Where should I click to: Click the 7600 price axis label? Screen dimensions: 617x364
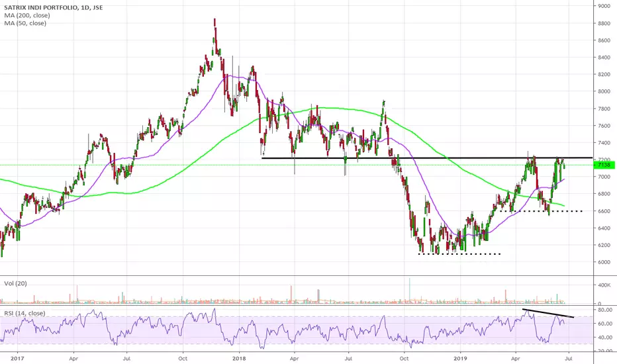604,126
